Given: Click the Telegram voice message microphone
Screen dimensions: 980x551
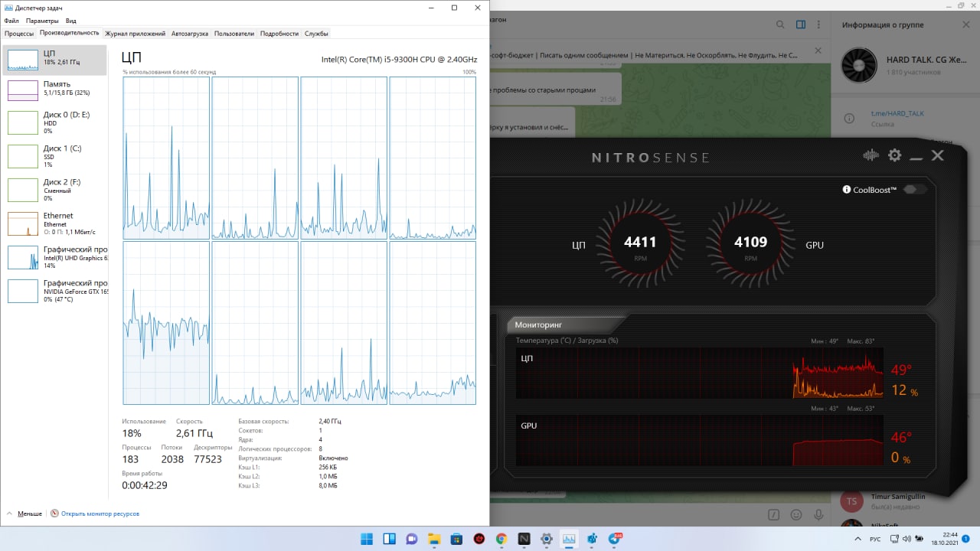Looking at the screenshot, I should point(819,515).
